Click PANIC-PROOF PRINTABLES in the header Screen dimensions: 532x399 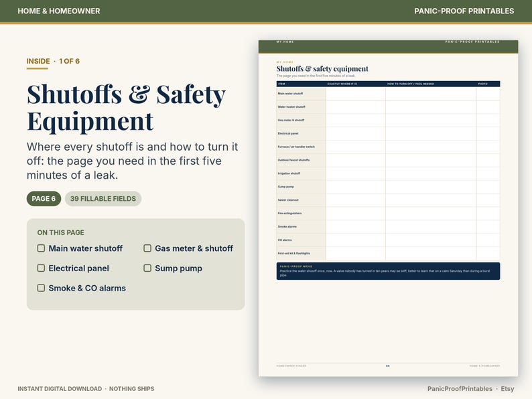coord(464,11)
